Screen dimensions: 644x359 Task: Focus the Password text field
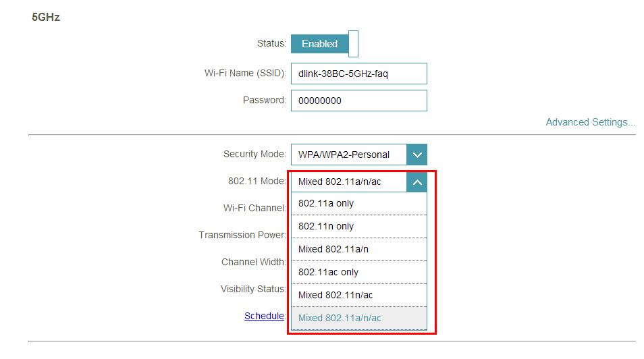pyautogui.click(x=358, y=101)
